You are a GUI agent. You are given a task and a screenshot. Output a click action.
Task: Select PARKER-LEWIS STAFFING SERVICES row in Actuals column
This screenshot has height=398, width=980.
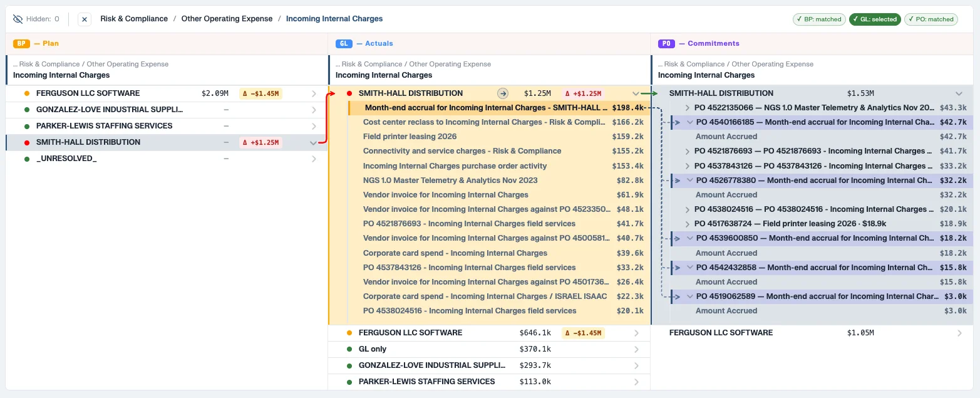490,382
